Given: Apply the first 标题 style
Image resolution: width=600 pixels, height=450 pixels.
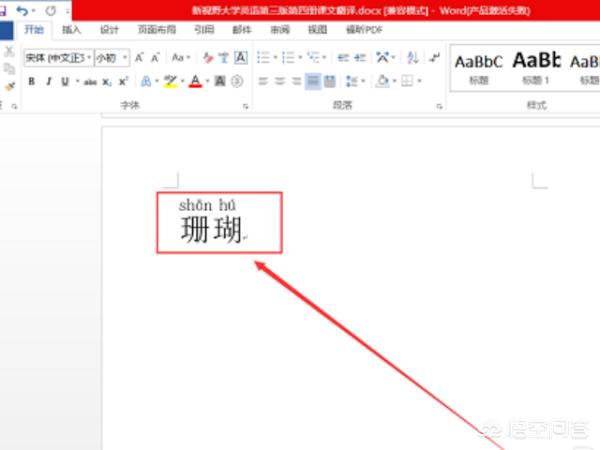Looking at the screenshot, I should click(x=478, y=67).
